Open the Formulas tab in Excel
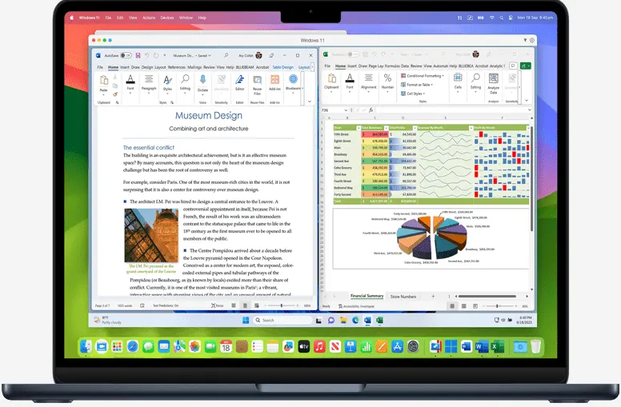The image size is (621, 407). click(392, 66)
